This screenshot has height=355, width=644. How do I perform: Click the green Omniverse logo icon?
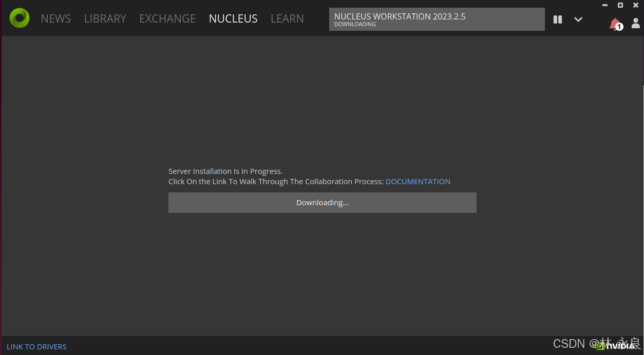(20, 18)
